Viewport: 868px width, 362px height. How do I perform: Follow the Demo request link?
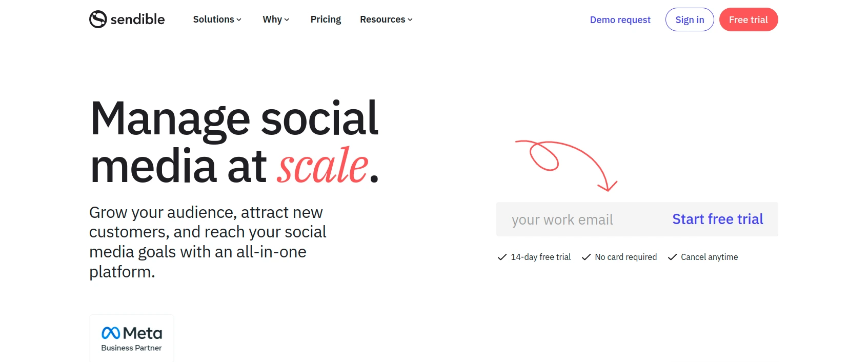point(620,19)
